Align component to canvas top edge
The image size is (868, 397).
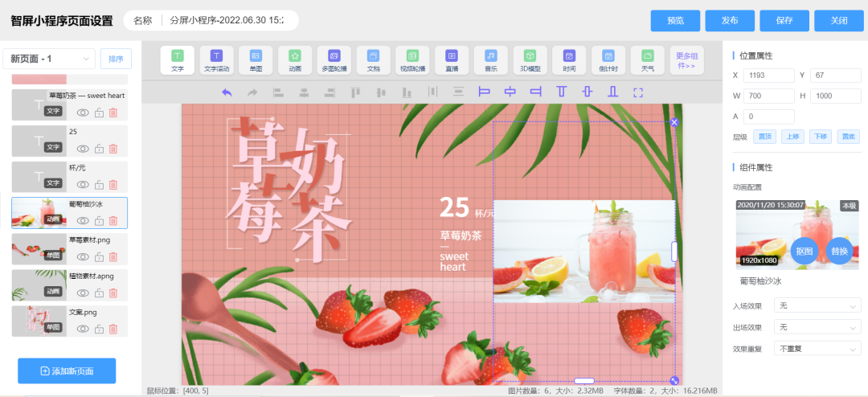click(x=561, y=92)
